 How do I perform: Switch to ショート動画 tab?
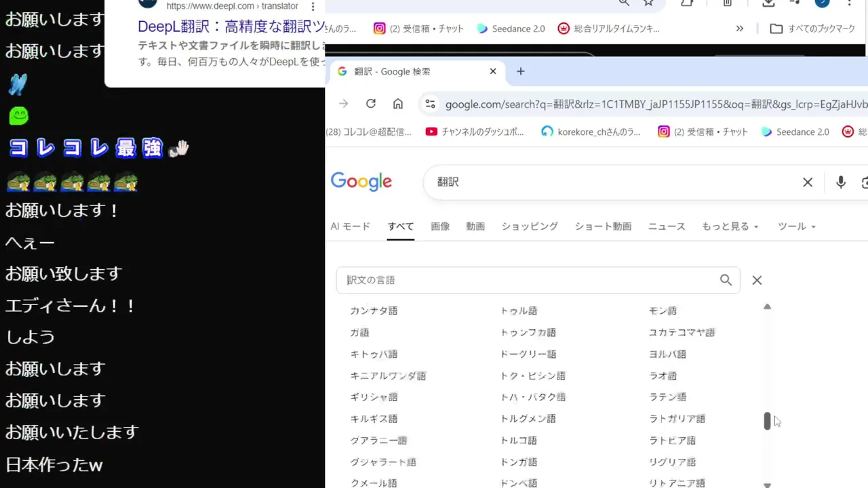tap(603, 226)
